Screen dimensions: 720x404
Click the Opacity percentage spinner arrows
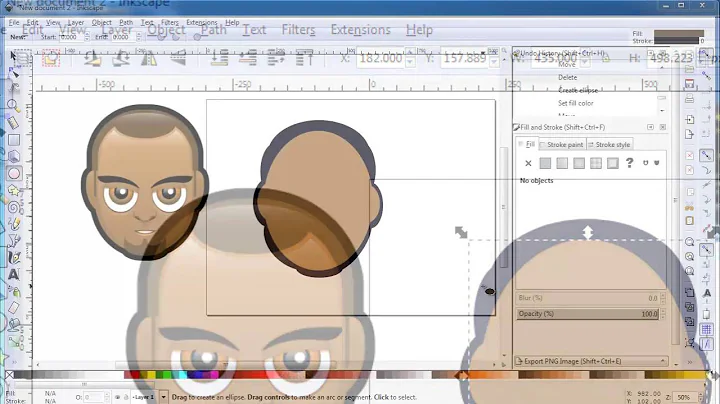coord(663,314)
